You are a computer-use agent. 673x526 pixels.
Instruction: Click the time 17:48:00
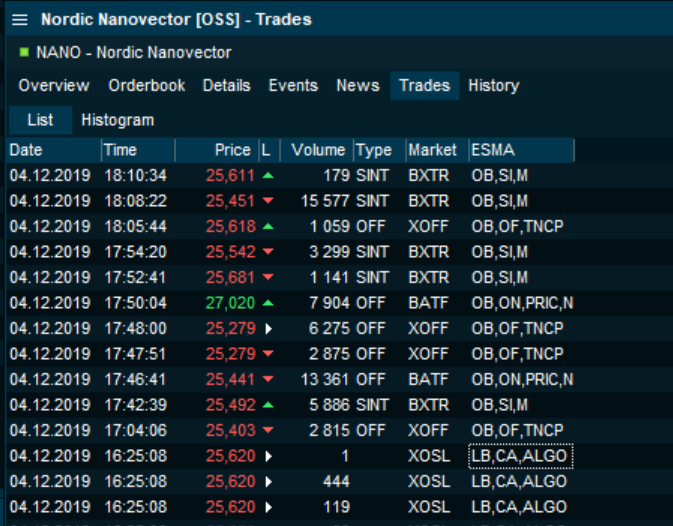click(135, 329)
